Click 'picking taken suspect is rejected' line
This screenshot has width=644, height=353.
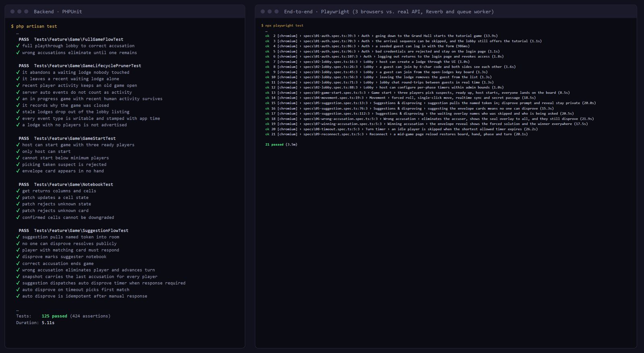point(64,165)
